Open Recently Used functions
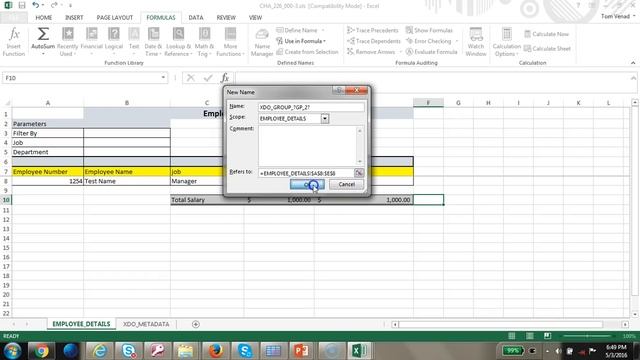This screenshot has width=640, height=360. point(67,42)
